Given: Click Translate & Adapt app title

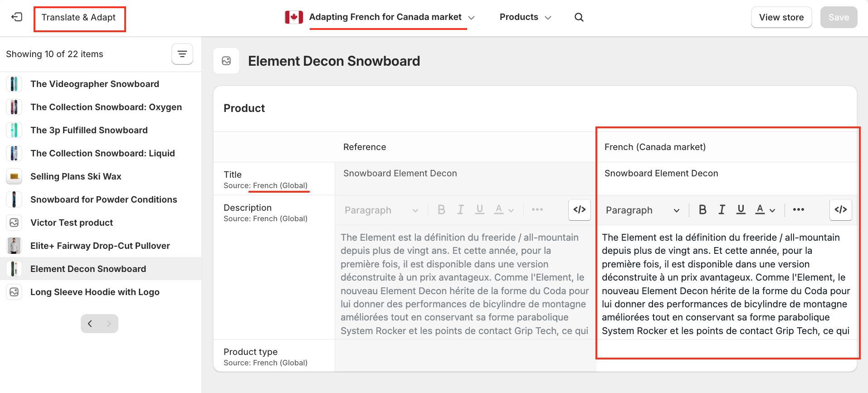Looking at the screenshot, I should (79, 17).
